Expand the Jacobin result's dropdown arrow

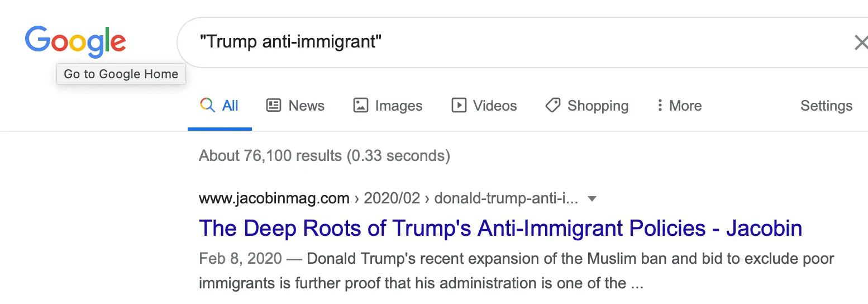coord(593,198)
